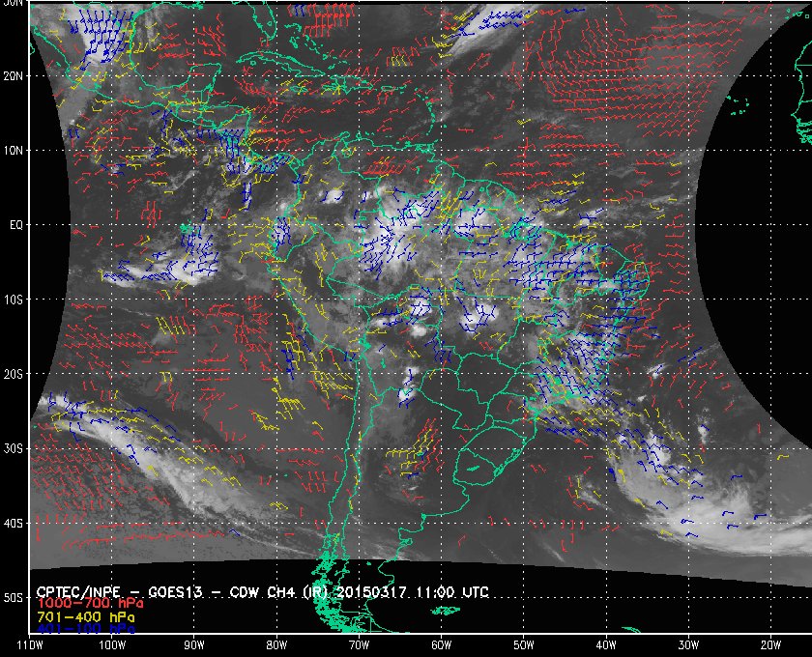The height and width of the screenshot is (657, 812).
Task: Click the 90W longitude axis label
Action: click(x=194, y=645)
